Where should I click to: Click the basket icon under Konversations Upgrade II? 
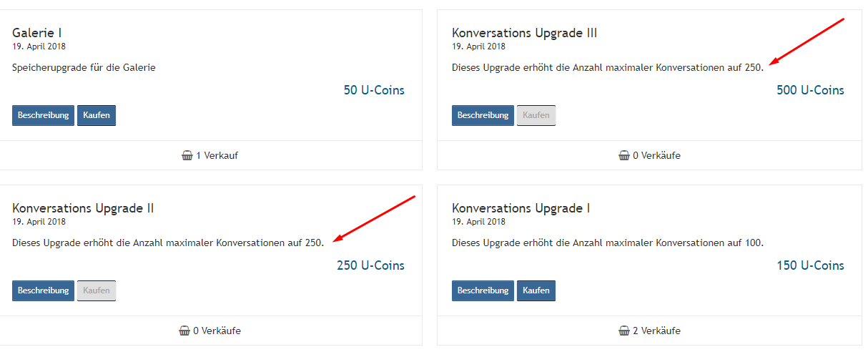(184, 331)
